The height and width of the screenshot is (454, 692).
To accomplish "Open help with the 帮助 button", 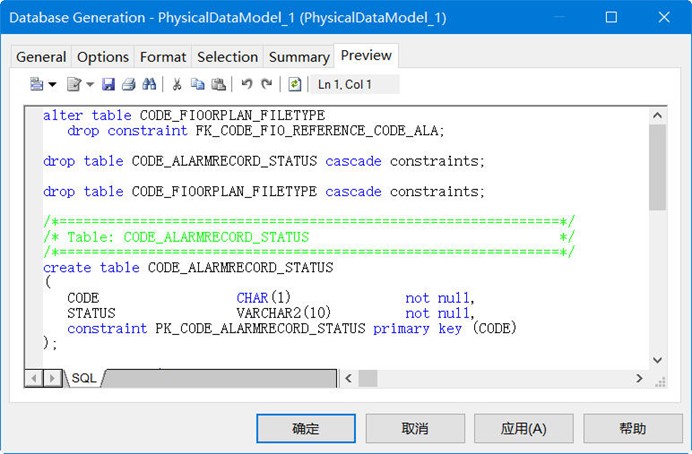I will point(633,428).
